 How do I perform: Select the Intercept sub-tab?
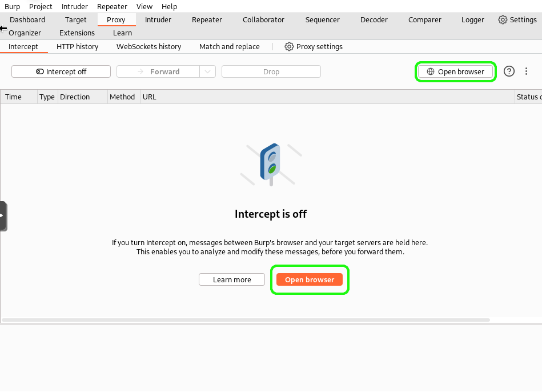[23, 47]
